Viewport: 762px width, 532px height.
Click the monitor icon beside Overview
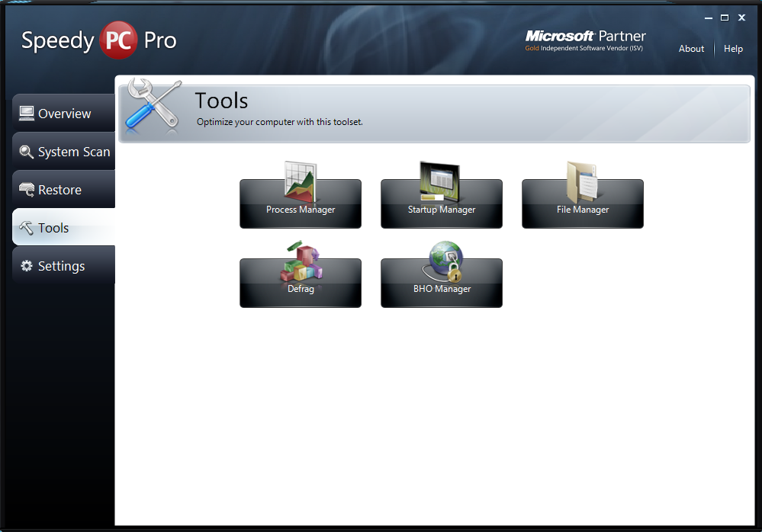click(26, 113)
